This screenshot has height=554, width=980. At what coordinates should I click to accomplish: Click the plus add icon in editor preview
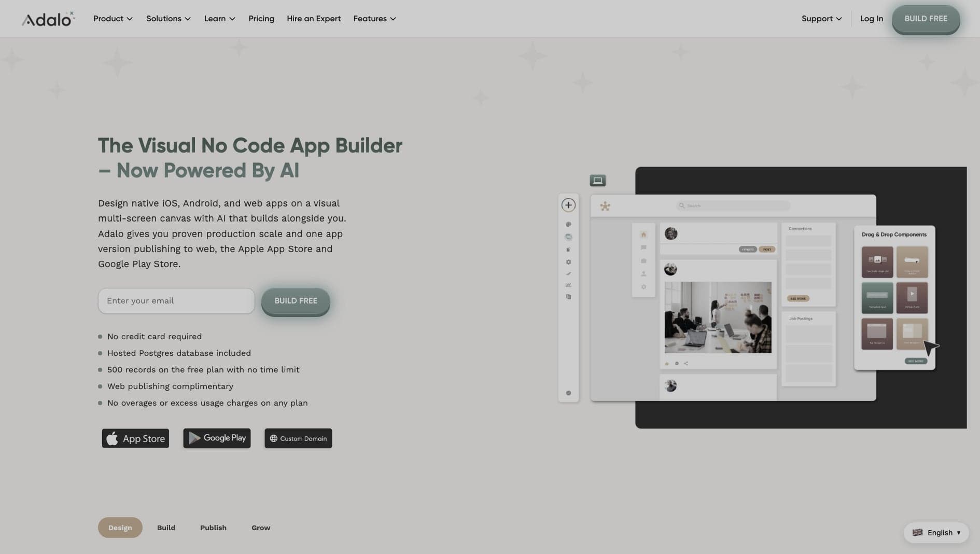(x=568, y=205)
